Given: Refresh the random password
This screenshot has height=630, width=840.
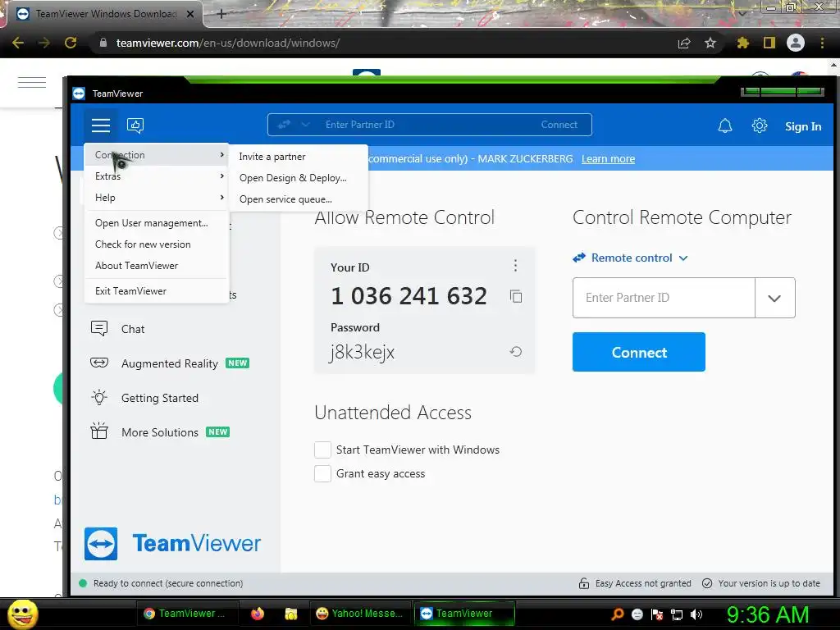Looking at the screenshot, I should 516,352.
